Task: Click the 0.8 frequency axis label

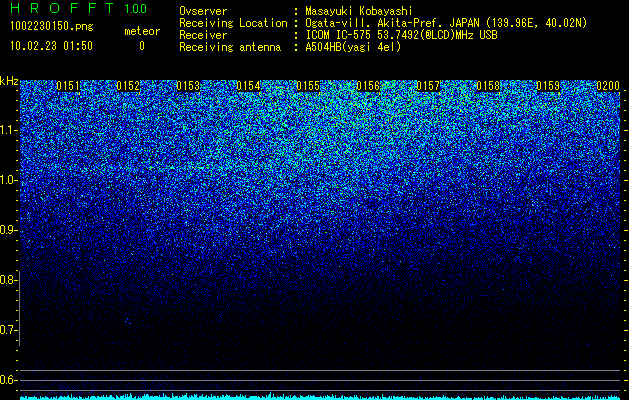Action: (9, 280)
